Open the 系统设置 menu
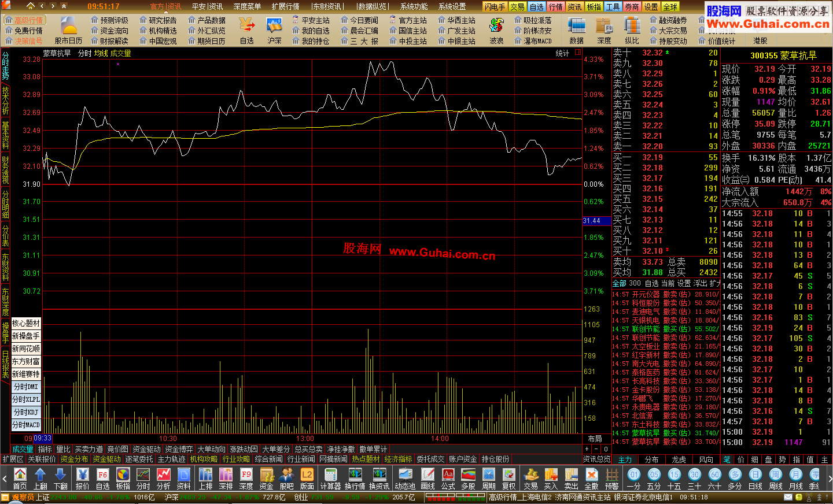 click(452, 6)
